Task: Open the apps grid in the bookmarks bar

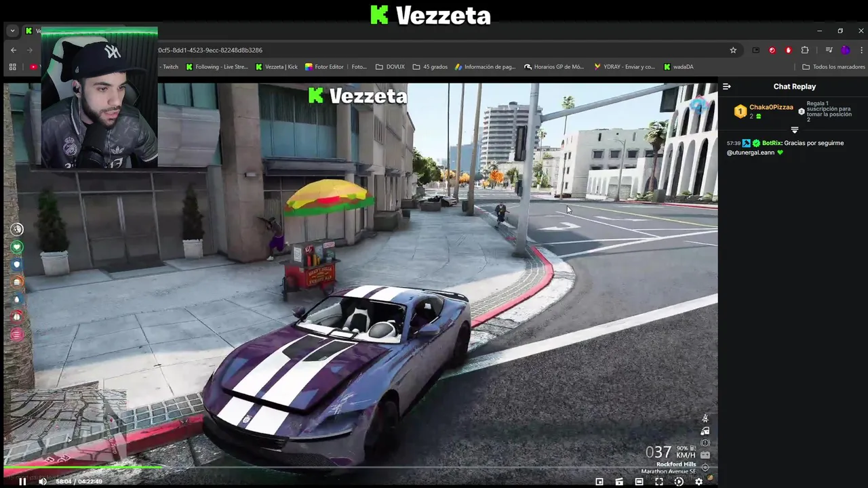Action: pyautogui.click(x=12, y=67)
